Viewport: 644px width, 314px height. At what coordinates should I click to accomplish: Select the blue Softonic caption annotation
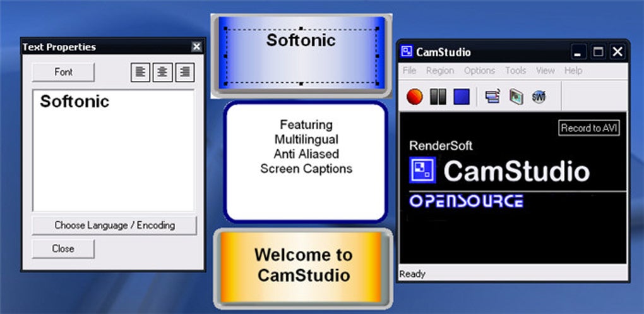(301, 56)
